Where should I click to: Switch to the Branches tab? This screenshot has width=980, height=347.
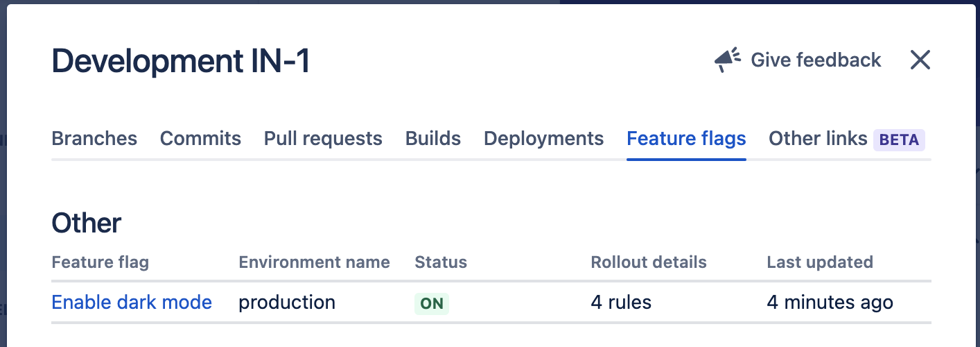pyautogui.click(x=94, y=139)
